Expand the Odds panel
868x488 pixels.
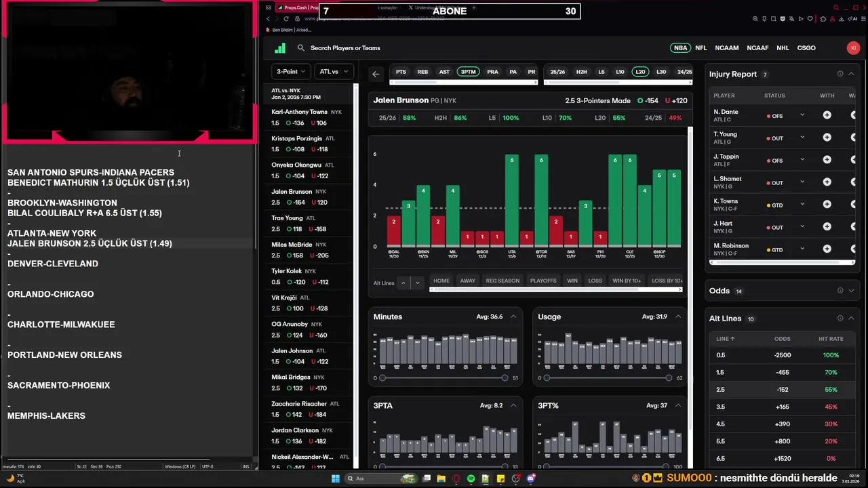coord(851,291)
